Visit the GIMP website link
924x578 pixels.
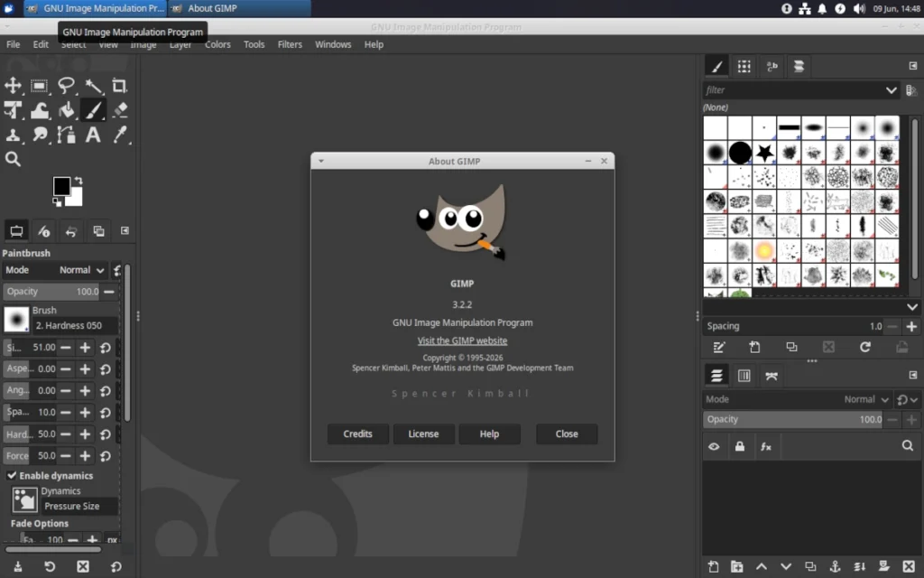click(462, 340)
